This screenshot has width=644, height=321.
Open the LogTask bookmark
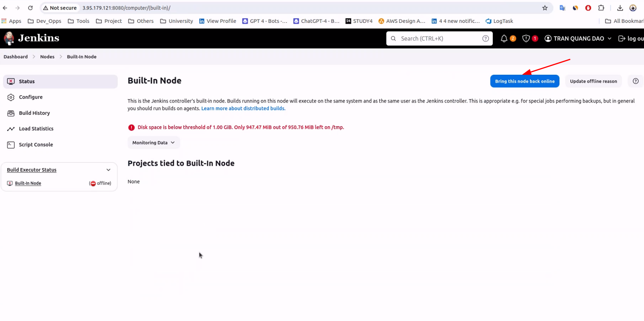(x=499, y=21)
